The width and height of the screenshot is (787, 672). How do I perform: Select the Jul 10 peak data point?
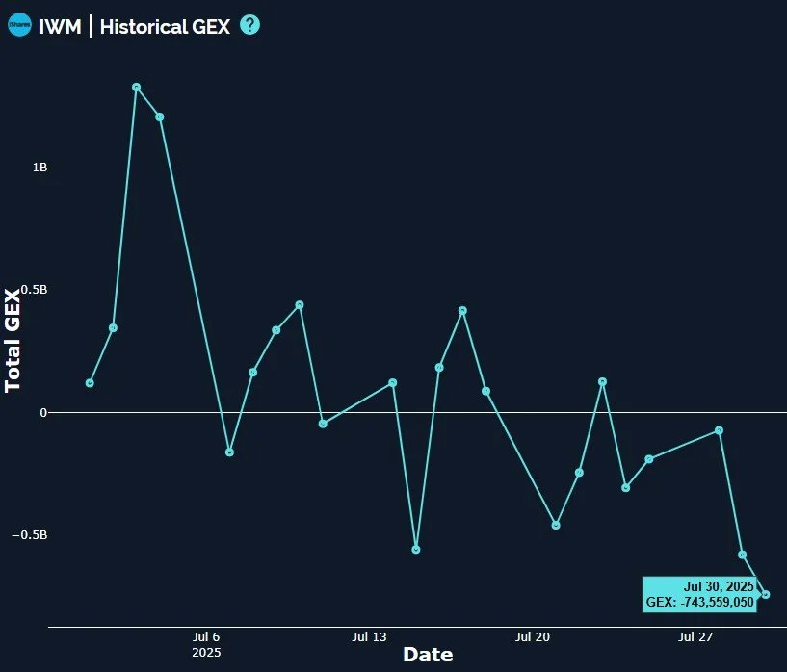coord(300,305)
